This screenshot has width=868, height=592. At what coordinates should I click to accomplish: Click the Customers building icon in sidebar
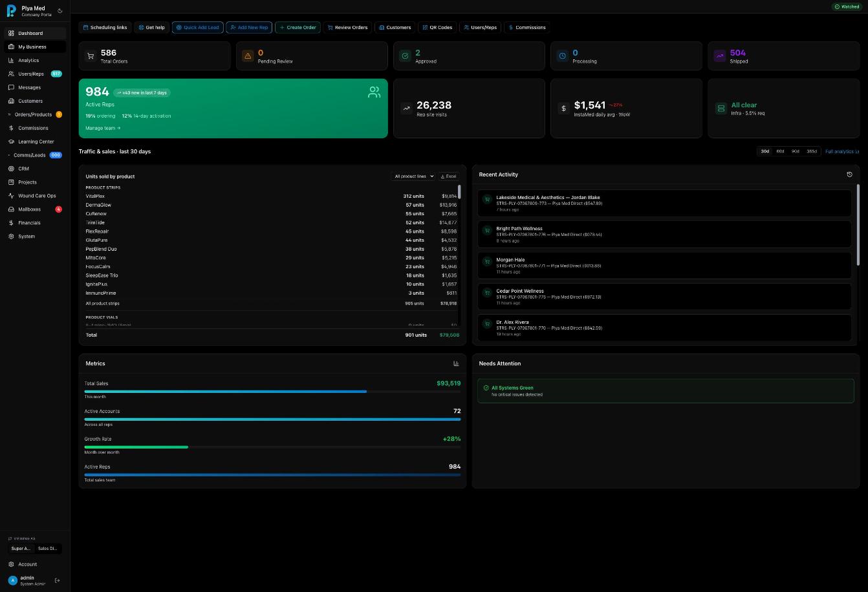tap(11, 101)
